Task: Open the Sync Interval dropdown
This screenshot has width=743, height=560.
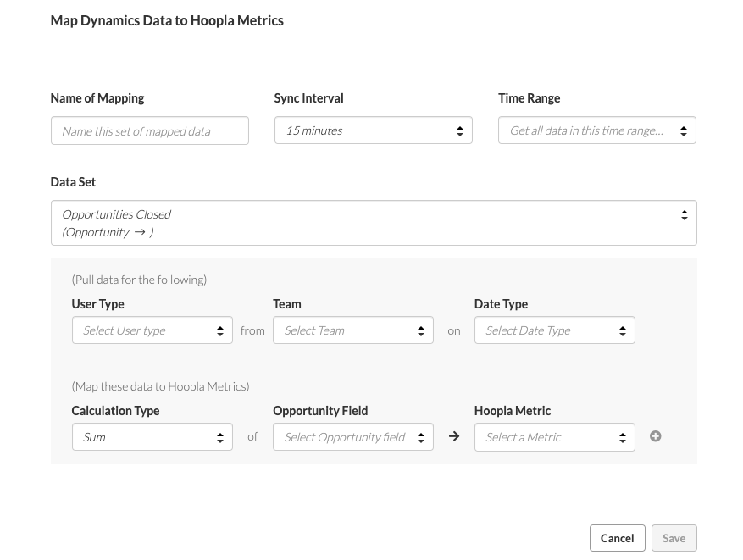Action: [x=373, y=130]
